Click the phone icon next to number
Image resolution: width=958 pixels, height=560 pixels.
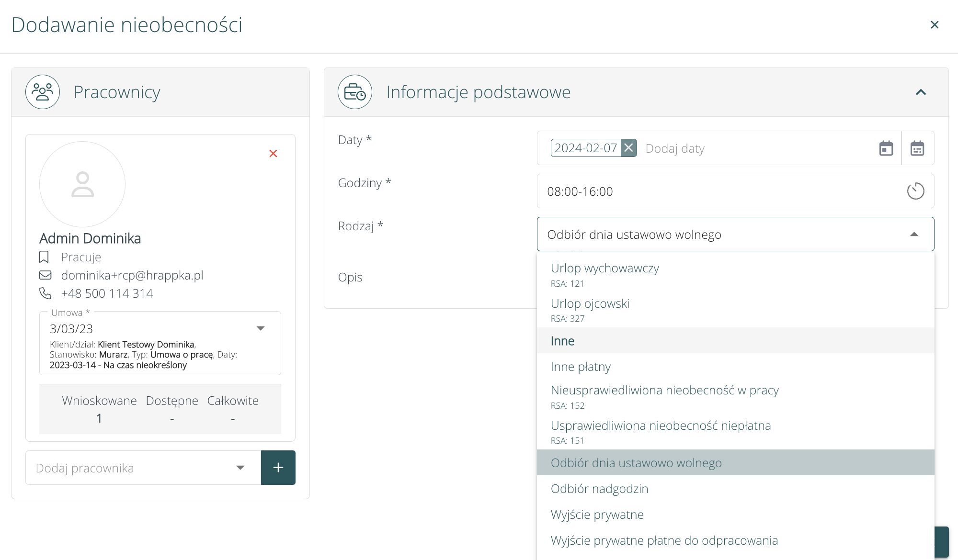click(x=45, y=293)
